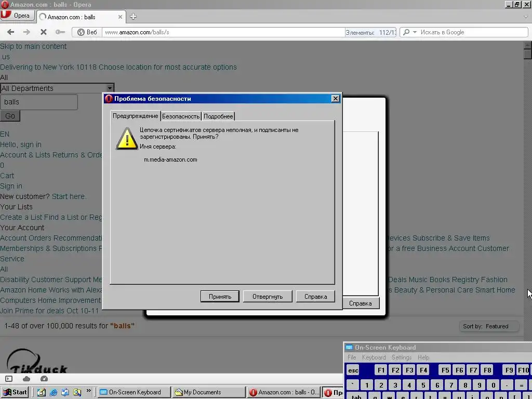Click the Opera Turbo speedometer icon
The image size is (532, 399).
tap(44, 379)
